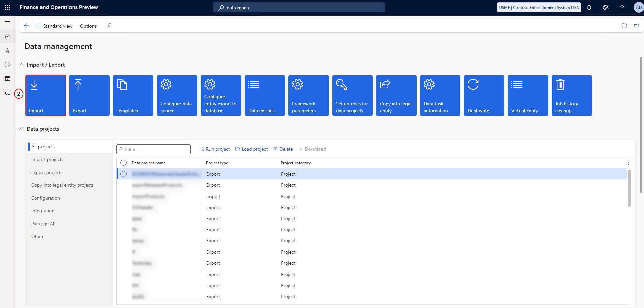Image resolution: width=644 pixels, height=308 pixels.
Task: Open Favorites star in sidebar
Action: click(7, 50)
